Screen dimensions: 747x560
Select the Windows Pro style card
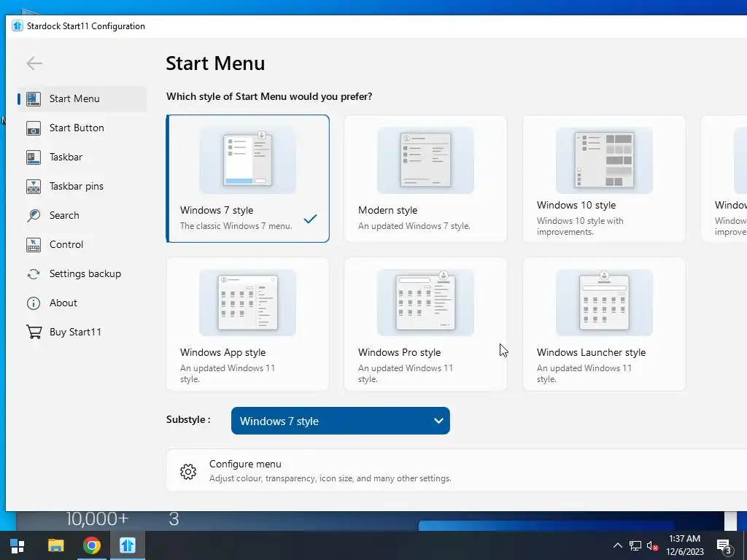(x=425, y=324)
